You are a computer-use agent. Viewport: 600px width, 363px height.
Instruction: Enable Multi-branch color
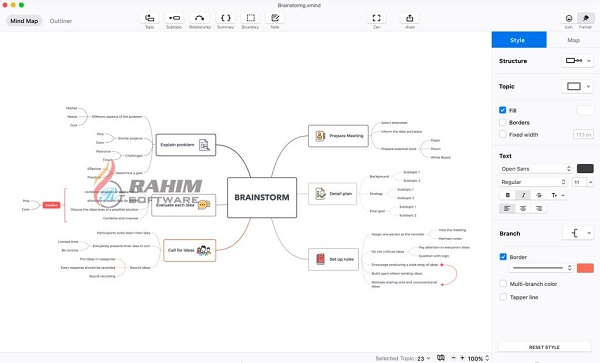[503, 283]
